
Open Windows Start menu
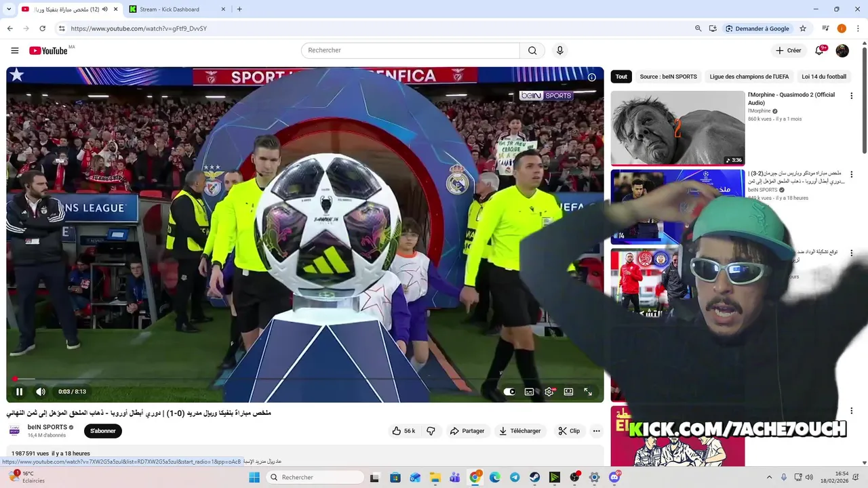pos(254,477)
